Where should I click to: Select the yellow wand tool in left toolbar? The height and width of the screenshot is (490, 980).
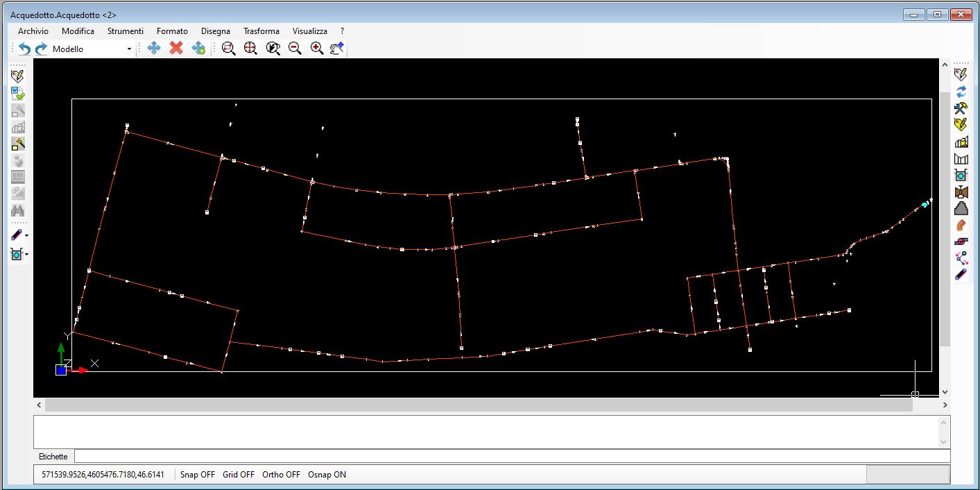point(18,144)
